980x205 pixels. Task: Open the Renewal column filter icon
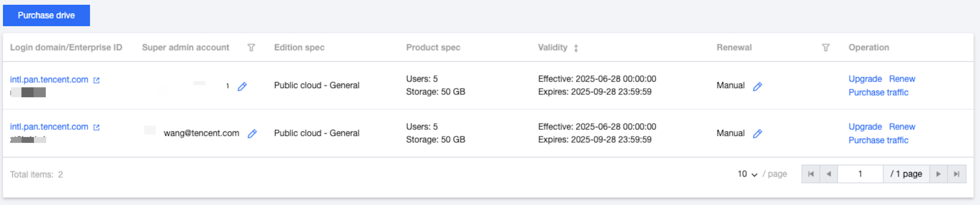(x=825, y=48)
